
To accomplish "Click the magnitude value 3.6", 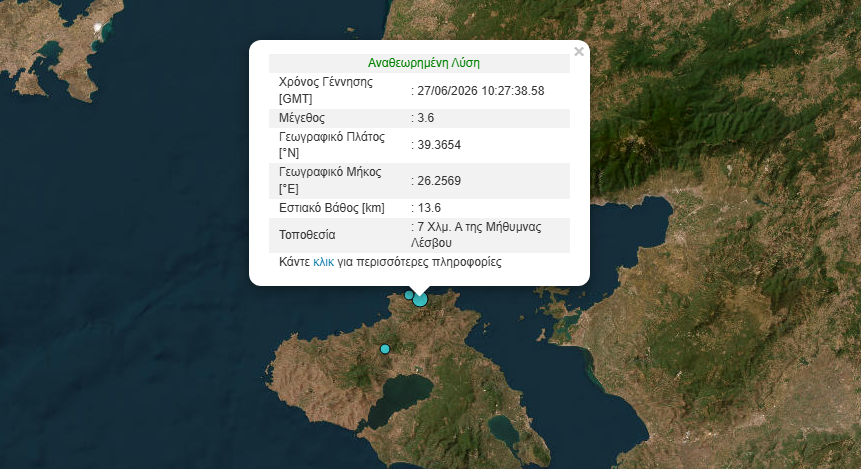I will tap(426, 118).
